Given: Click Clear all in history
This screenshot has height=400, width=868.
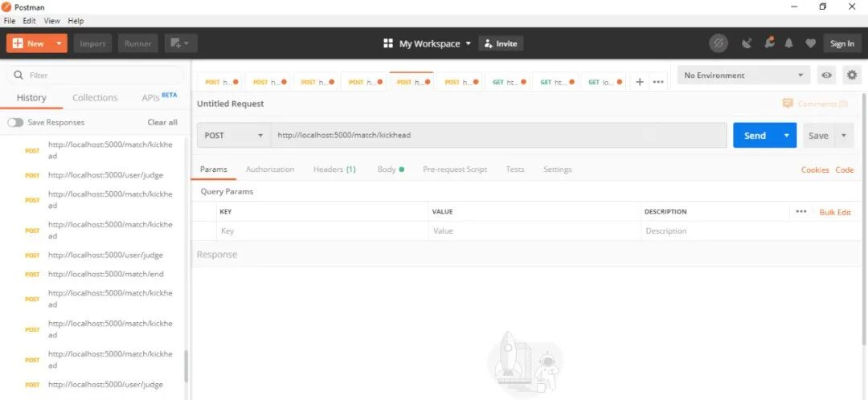Looking at the screenshot, I should click(x=162, y=122).
